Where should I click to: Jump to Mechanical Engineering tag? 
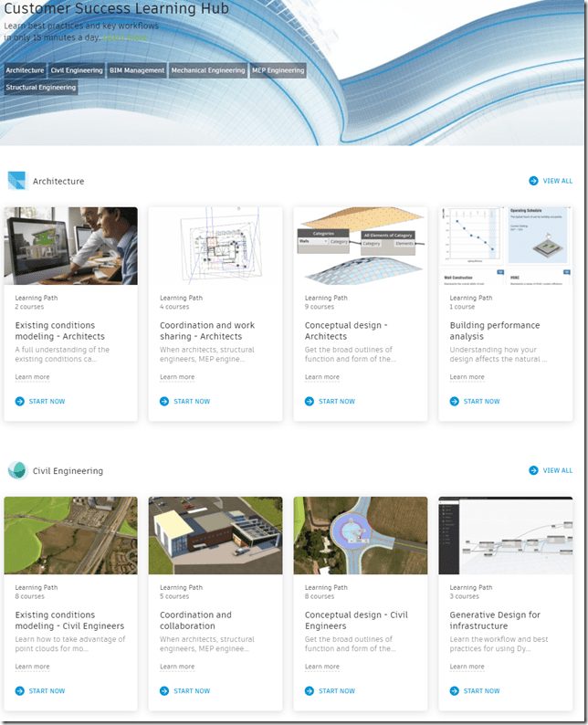pyautogui.click(x=208, y=70)
